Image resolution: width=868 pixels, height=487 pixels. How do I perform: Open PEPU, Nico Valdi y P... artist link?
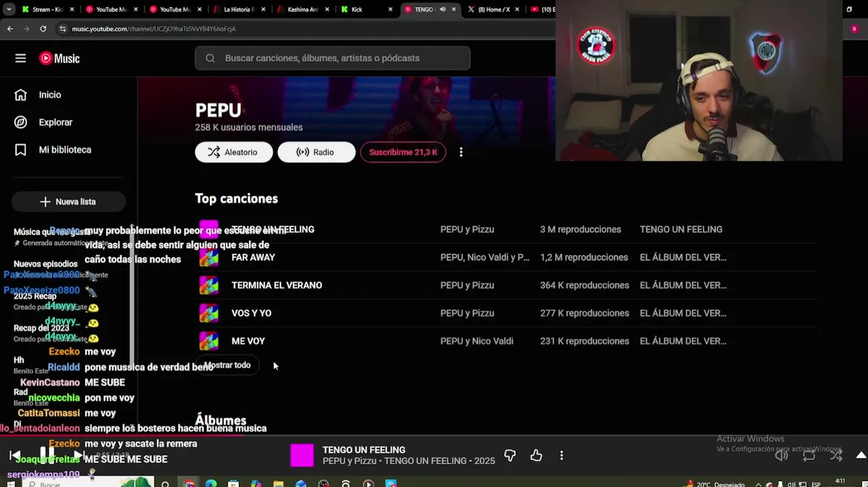coord(484,258)
